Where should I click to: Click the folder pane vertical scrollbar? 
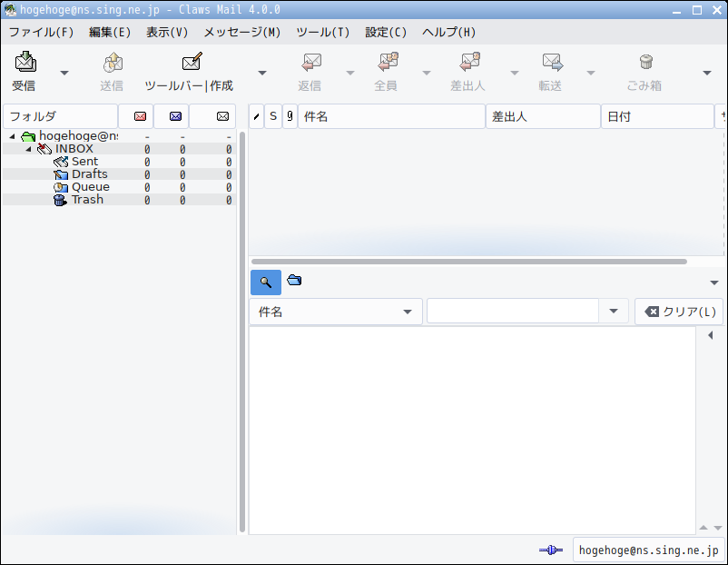pos(241,332)
